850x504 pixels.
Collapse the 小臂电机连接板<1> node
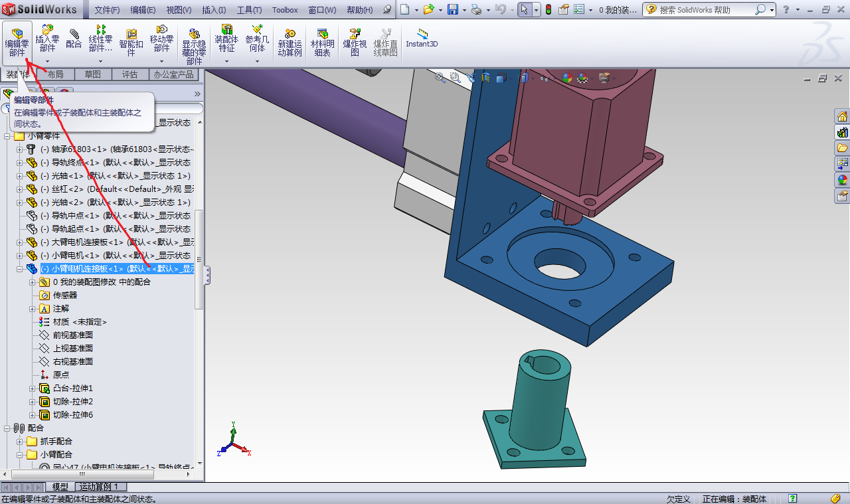[x=19, y=268]
